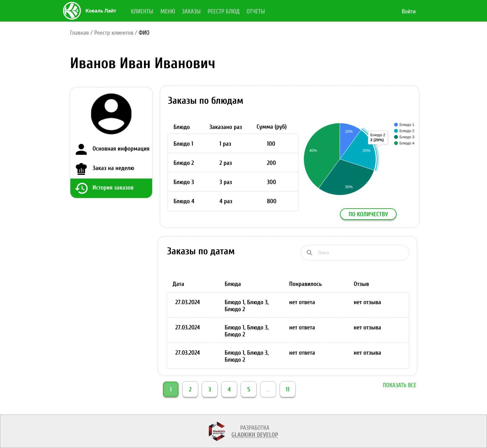Toggle Блюдо 1 in chart legend

tap(404, 125)
